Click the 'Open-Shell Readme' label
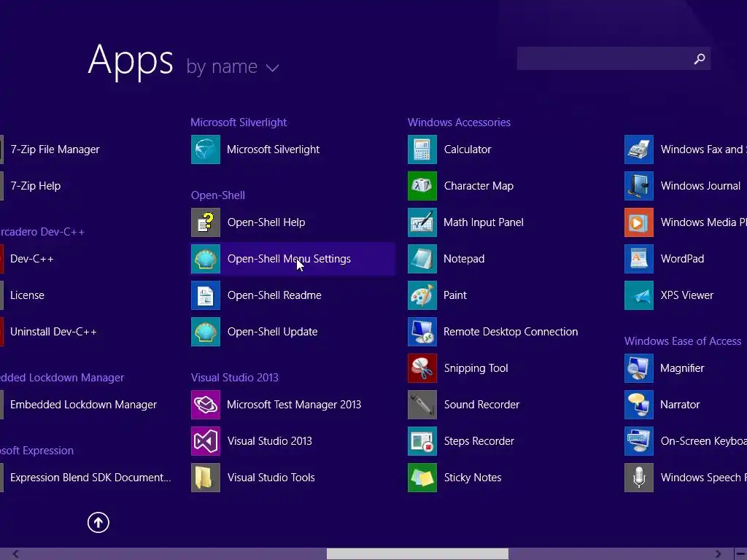The height and width of the screenshot is (560, 747). pyautogui.click(x=274, y=295)
